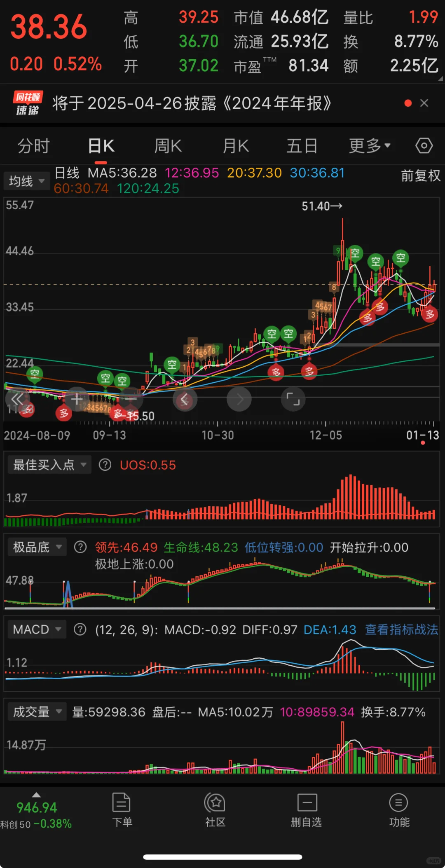Open the 社区 community icon
This screenshot has height=868, width=445.
tap(215, 810)
